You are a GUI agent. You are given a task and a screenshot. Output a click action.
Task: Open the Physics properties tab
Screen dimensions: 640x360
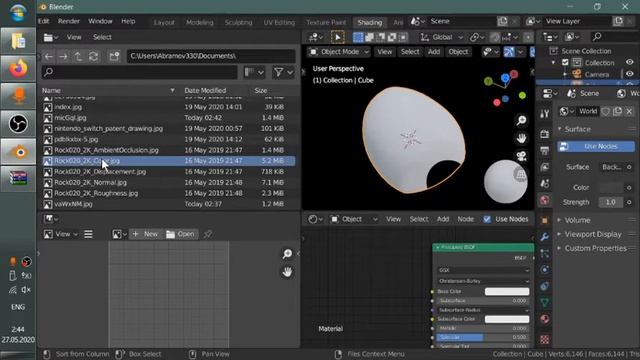pos(544,270)
